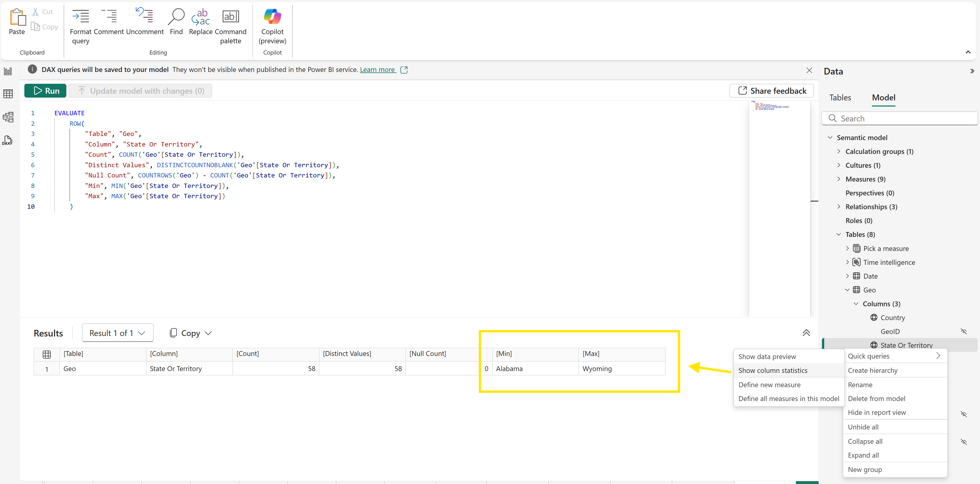
Task: Toggle visibility of GeoID column
Action: (963, 331)
